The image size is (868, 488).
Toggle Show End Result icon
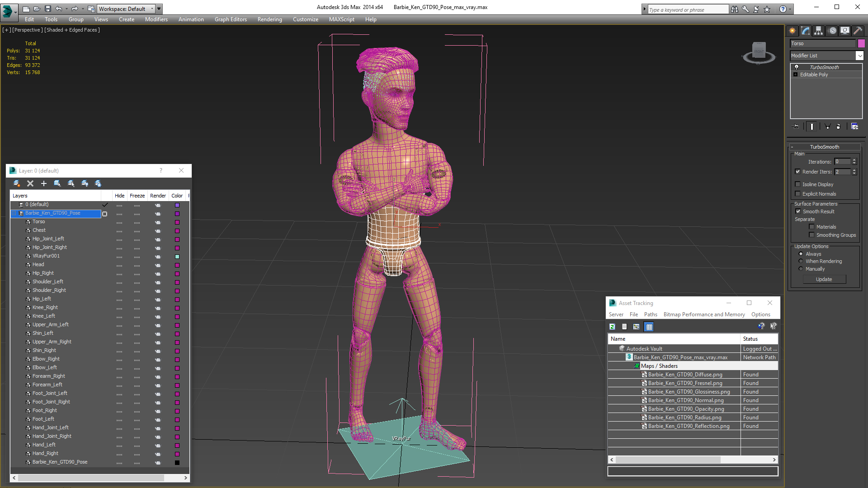pyautogui.click(x=812, y=127)
